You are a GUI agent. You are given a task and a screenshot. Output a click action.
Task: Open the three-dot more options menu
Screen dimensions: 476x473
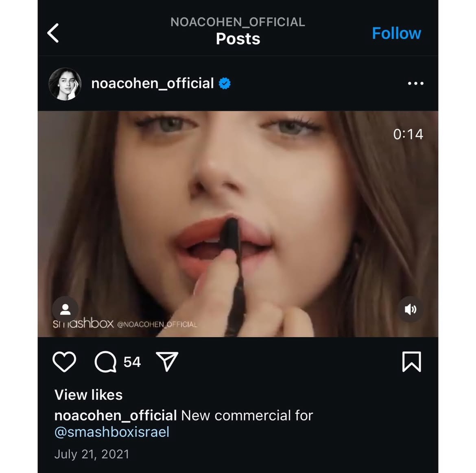(x=416, y=83)
